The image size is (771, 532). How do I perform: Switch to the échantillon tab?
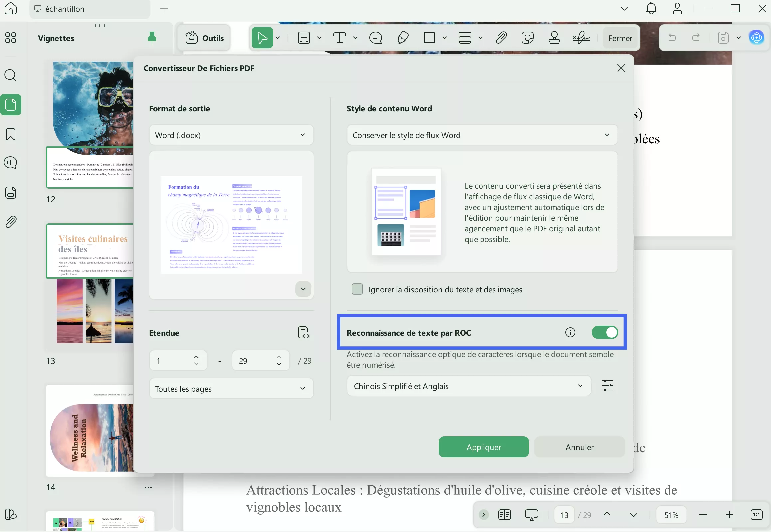(x=65, y=9)
